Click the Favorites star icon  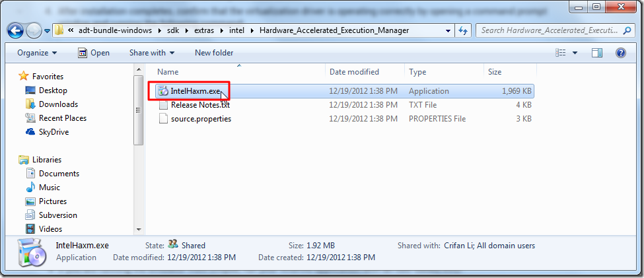(x=24, y=76)
